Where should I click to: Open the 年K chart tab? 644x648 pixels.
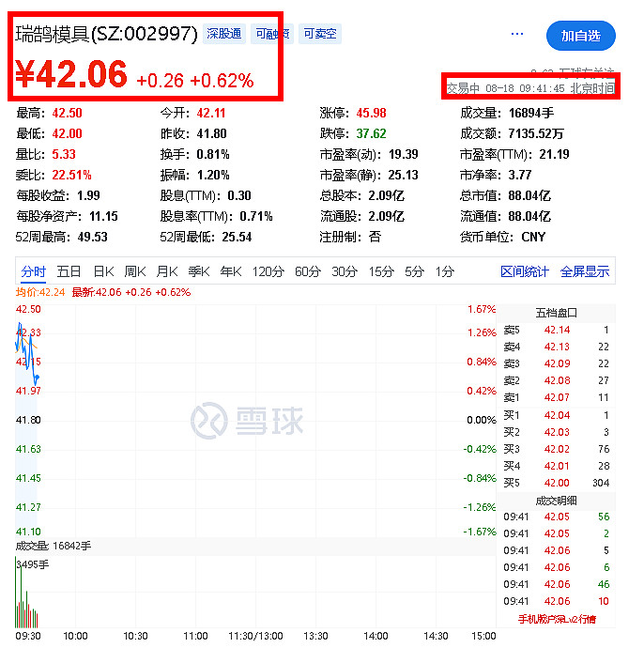[x=231, y=271]
